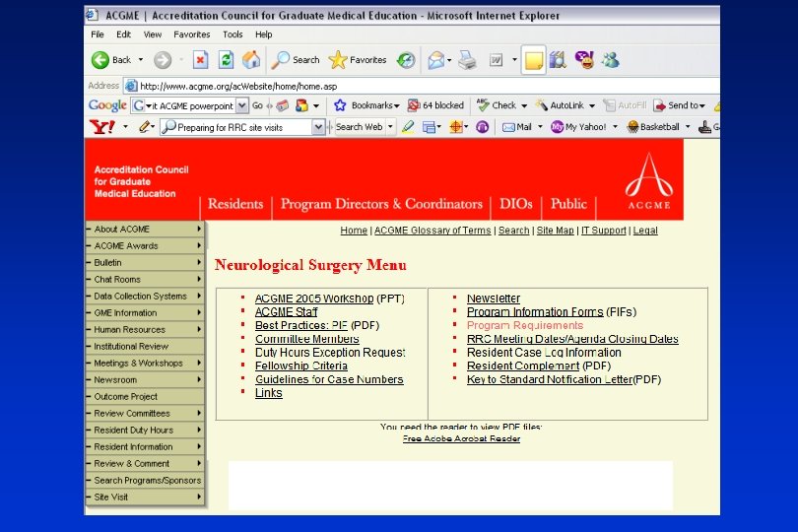This screenshot has height=532, width=798.
Task: Expand the About ACGME sidebar submenu
Action: click(199, 230)
